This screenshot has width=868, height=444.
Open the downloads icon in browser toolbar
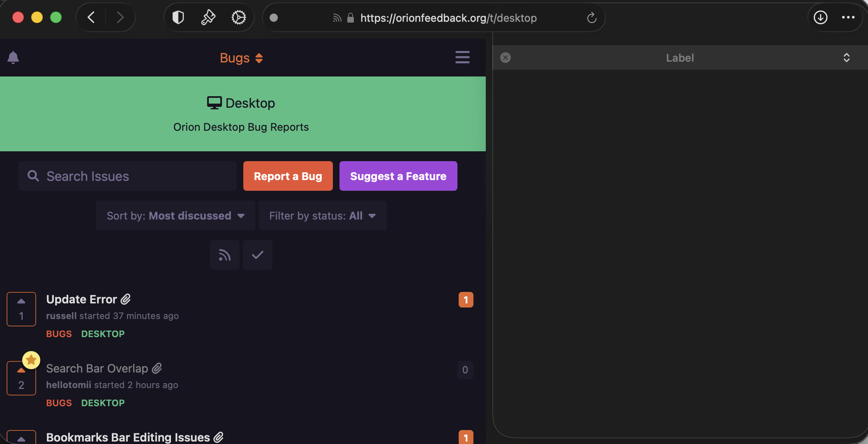click(x=820, y=18)
